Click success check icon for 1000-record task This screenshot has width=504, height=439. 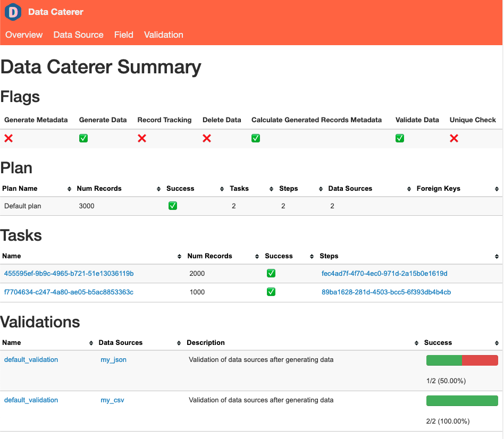[x=271, y=292]
